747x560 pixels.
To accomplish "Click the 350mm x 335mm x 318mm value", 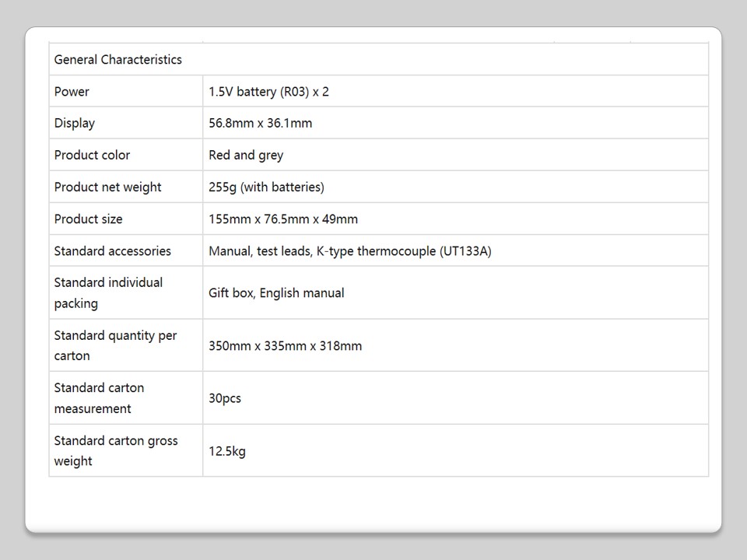I will tap(285, 345).
